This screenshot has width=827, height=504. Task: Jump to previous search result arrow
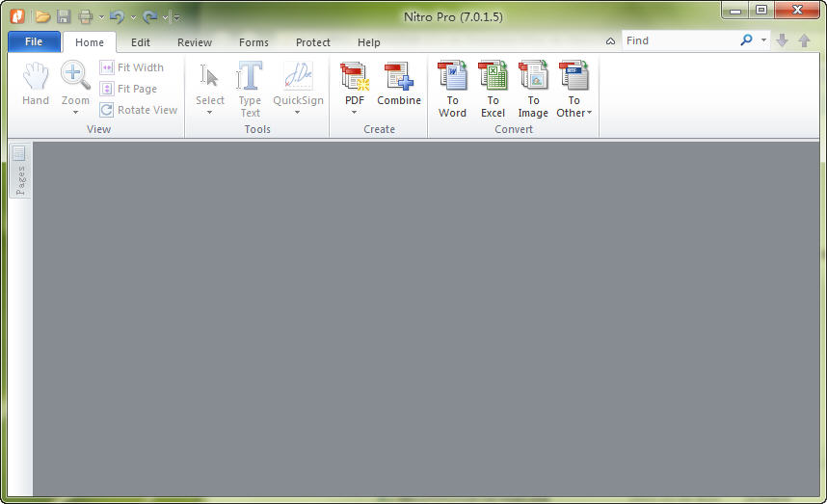804,40
